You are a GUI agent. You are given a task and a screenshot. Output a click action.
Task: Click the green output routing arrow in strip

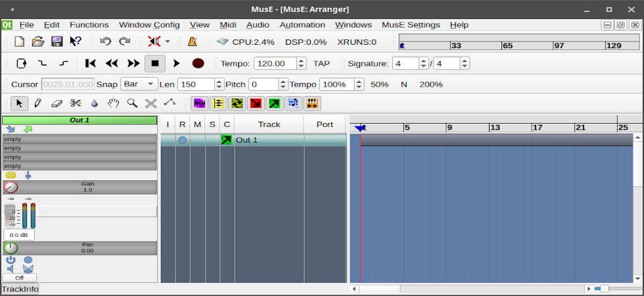click(28, 129)
